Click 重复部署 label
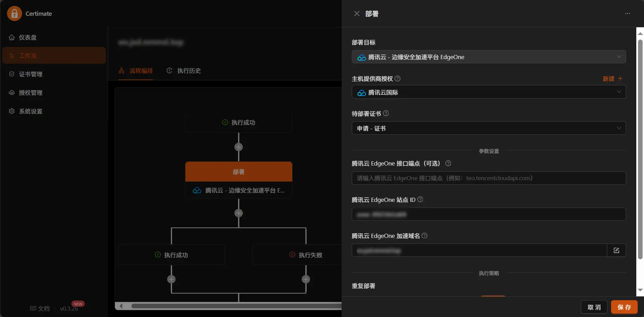Image resolution: width=644 pixels, height=317 pixels. pyautogui.click(x=363, y=286)
